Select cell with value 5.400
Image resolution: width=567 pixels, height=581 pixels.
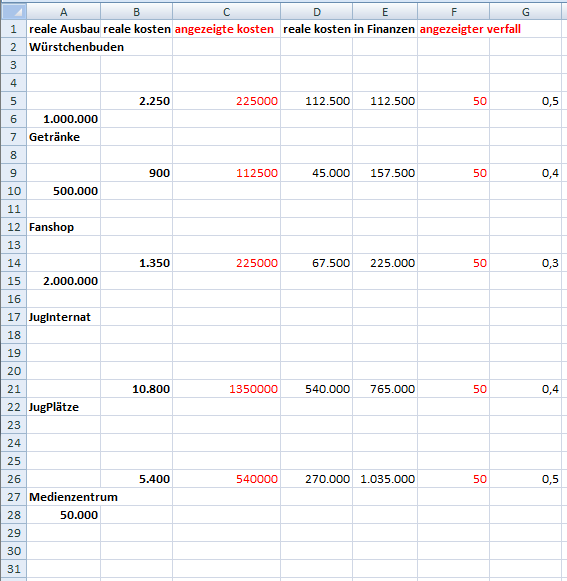pos(136,479)
